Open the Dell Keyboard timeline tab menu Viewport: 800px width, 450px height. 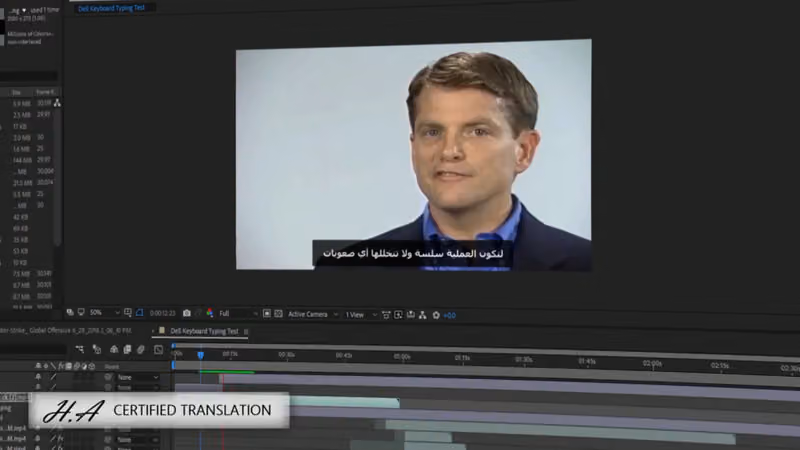[x=246, y=332]
